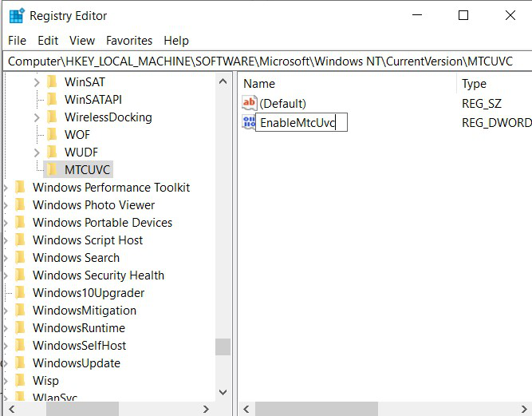The image size is (532, 416).
Task: Open the File menu
Action: click(17, 41)
